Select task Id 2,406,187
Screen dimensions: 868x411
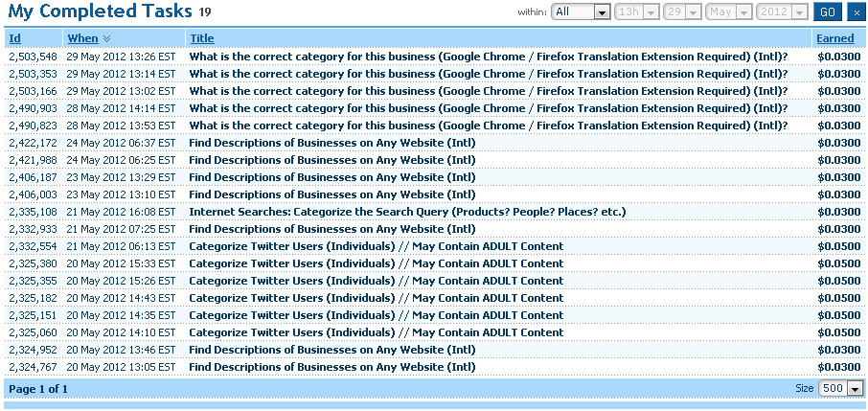pos(33,177)
